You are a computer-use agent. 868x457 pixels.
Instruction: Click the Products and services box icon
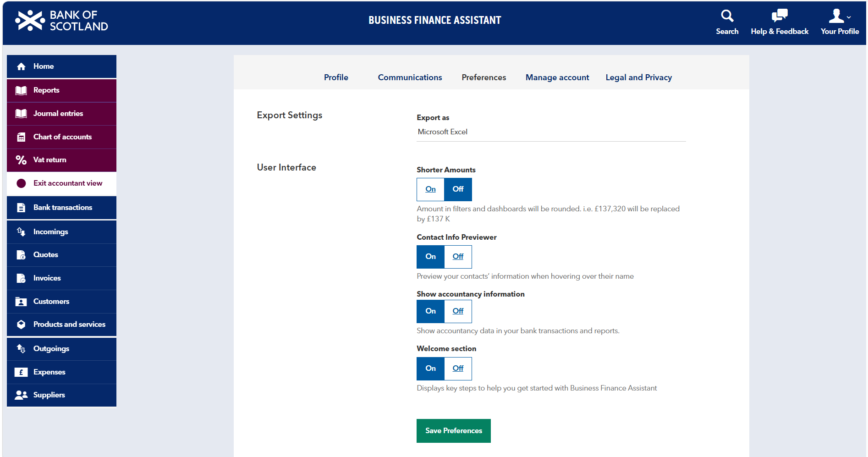coord(21,325)
